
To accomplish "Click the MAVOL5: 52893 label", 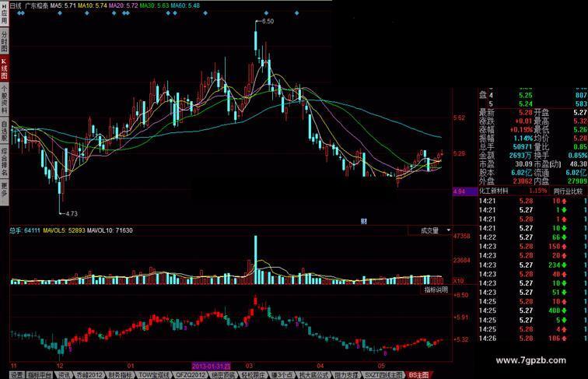I will click(x=64, y=230).
